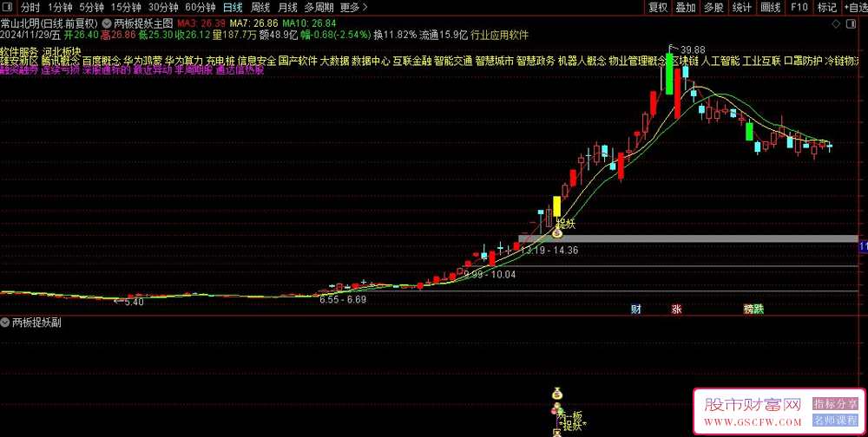Select the 5分钟 period
This screenshot has height=437, width=868.
[91, 8]
